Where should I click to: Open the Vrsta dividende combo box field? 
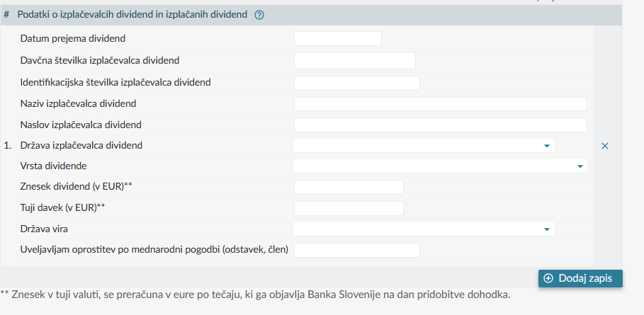440,166
